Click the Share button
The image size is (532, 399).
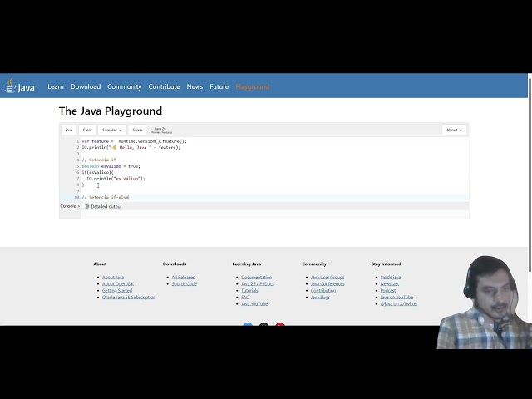137,130
